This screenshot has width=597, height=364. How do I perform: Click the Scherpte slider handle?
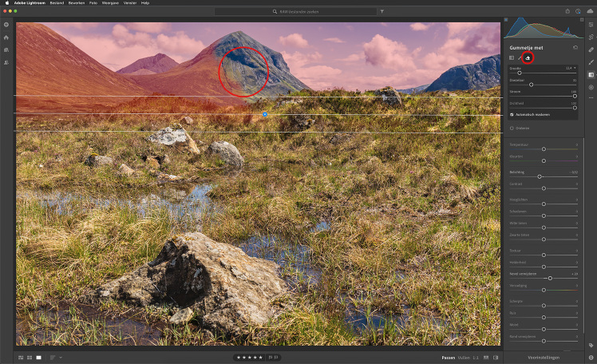tap(544, 306)
